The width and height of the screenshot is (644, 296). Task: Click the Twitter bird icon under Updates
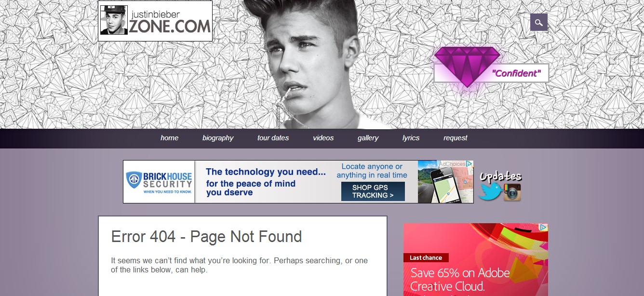tap(490, 192)
